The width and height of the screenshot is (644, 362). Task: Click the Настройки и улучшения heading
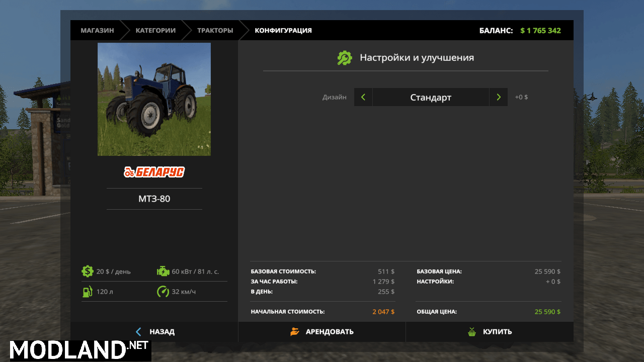[417, 58]
